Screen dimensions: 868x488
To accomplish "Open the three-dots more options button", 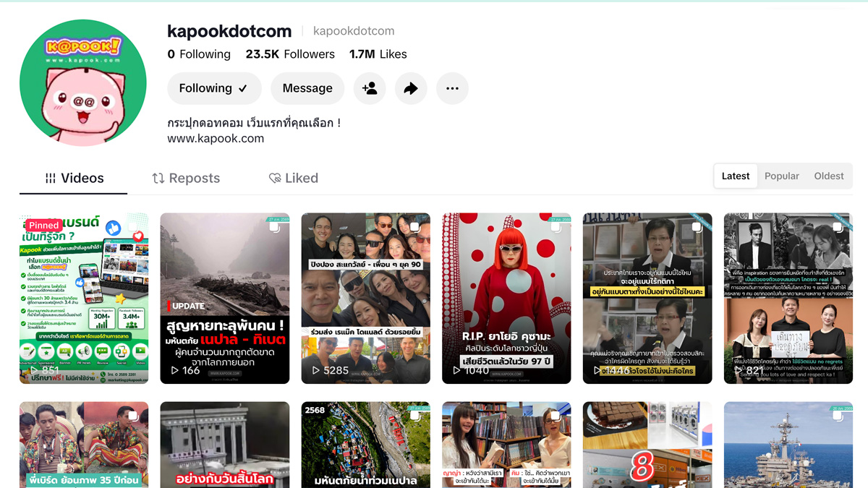I will point(452,88).
